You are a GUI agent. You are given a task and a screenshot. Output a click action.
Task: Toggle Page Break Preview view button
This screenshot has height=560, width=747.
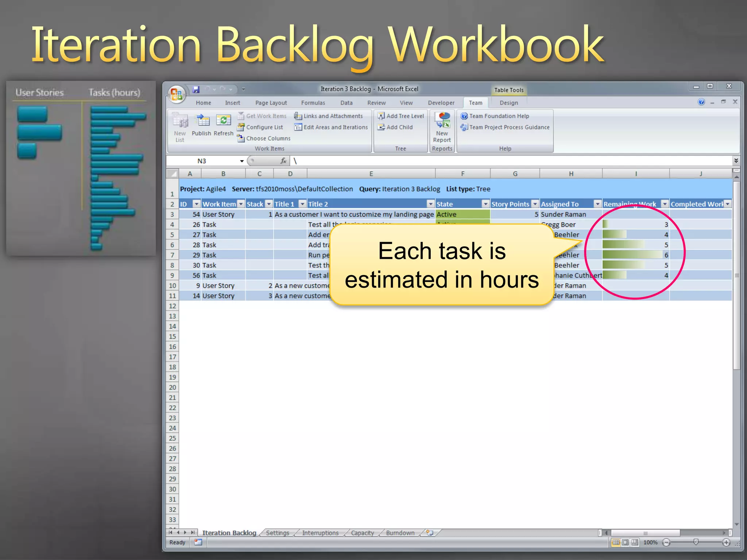pos(635,542)
